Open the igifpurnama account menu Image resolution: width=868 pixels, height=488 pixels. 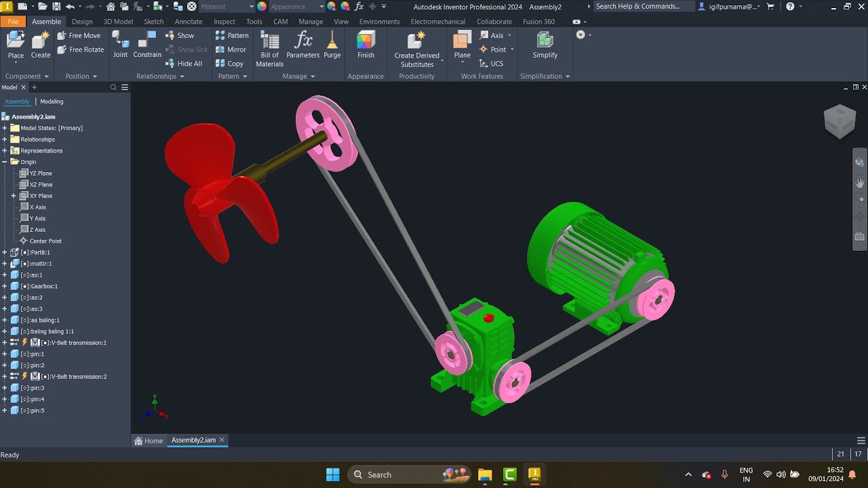click(729, 6)
